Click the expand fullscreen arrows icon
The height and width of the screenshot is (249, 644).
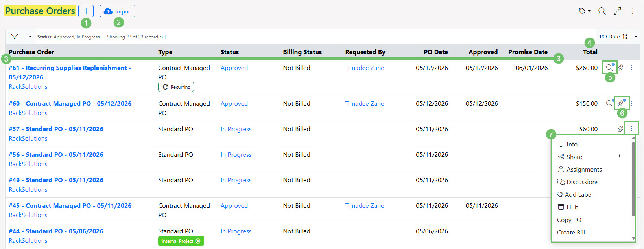617,11
